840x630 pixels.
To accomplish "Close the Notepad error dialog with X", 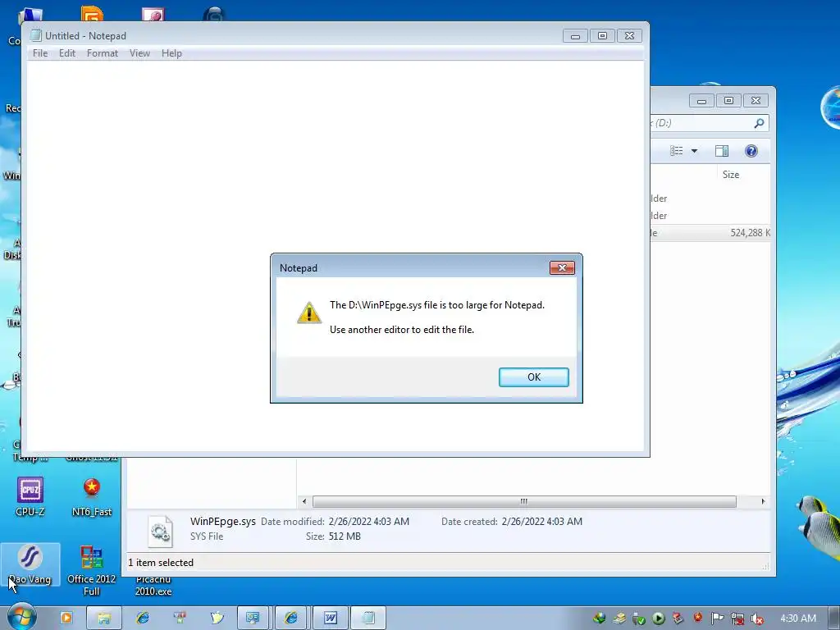I will tap(562, 267).
